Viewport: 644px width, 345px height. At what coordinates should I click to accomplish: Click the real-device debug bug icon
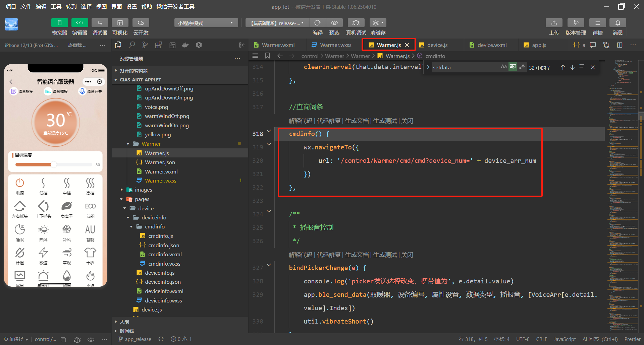tap(356, 23)
